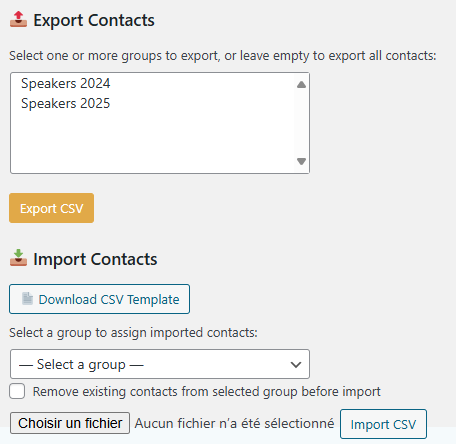Download the CSV Template
The image size is (456, 444).
(99, 299)
